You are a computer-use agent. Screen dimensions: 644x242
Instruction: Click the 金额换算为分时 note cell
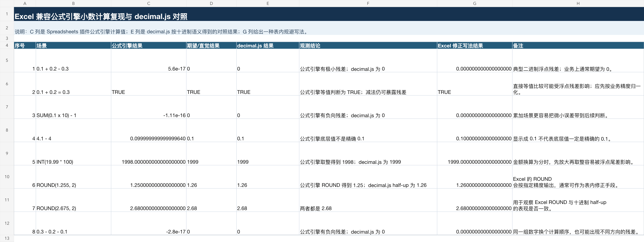point(578,154)
